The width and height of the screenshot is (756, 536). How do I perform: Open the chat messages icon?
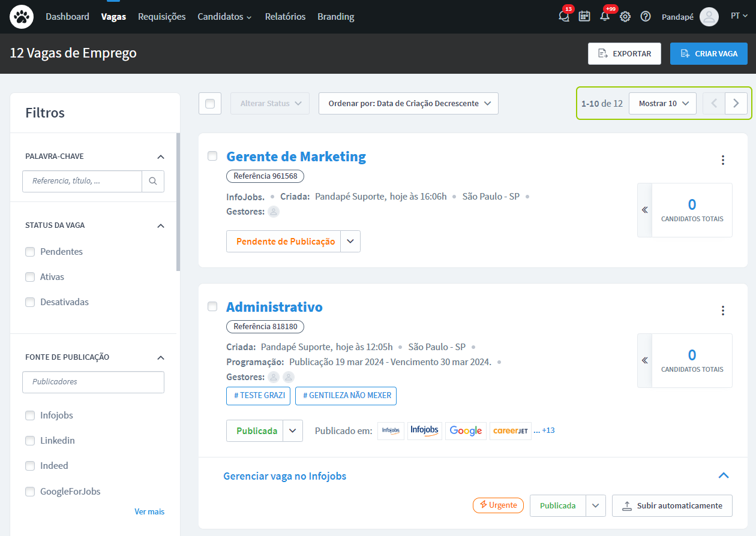tap(563, 17)
